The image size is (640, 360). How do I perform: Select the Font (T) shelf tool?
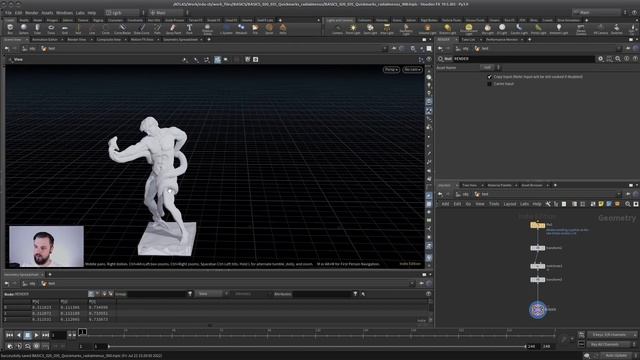click(x=189, y=29)
